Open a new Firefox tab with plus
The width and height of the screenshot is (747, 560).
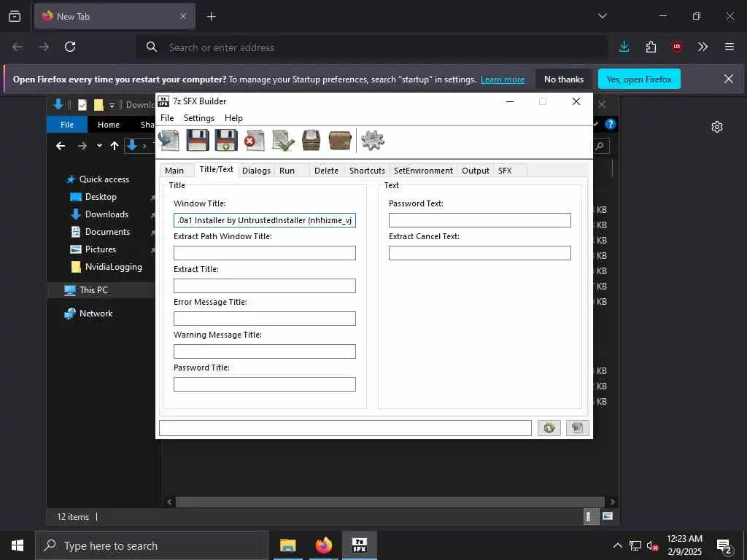pyautogui.click(x=211, y=17)
